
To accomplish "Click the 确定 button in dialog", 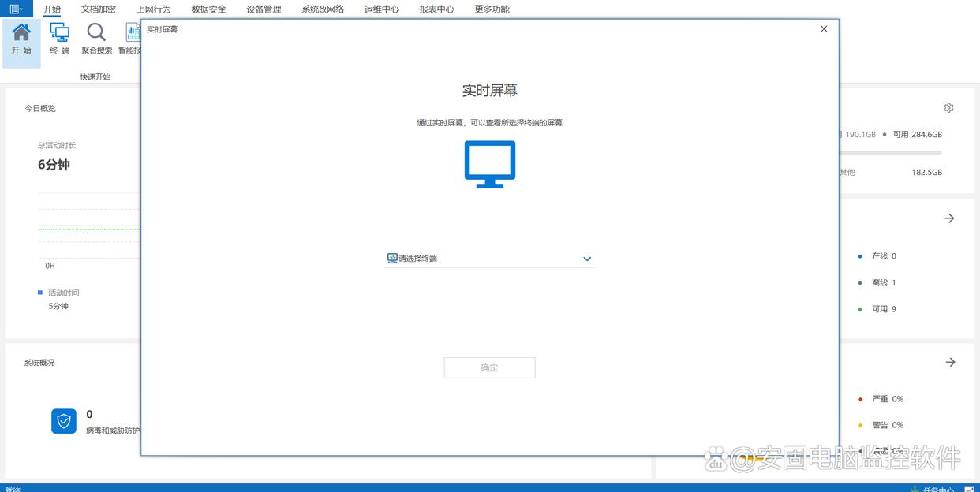I will tap(490, 367).
